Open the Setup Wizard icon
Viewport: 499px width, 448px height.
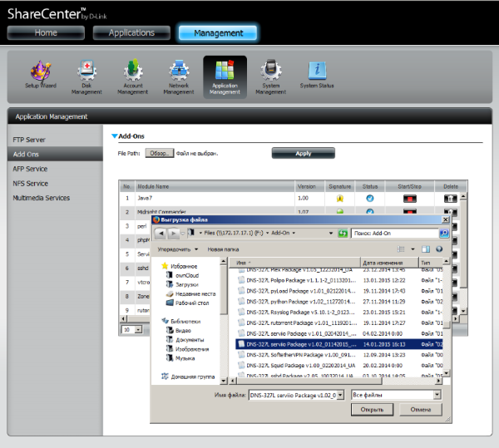click(41, 75)
